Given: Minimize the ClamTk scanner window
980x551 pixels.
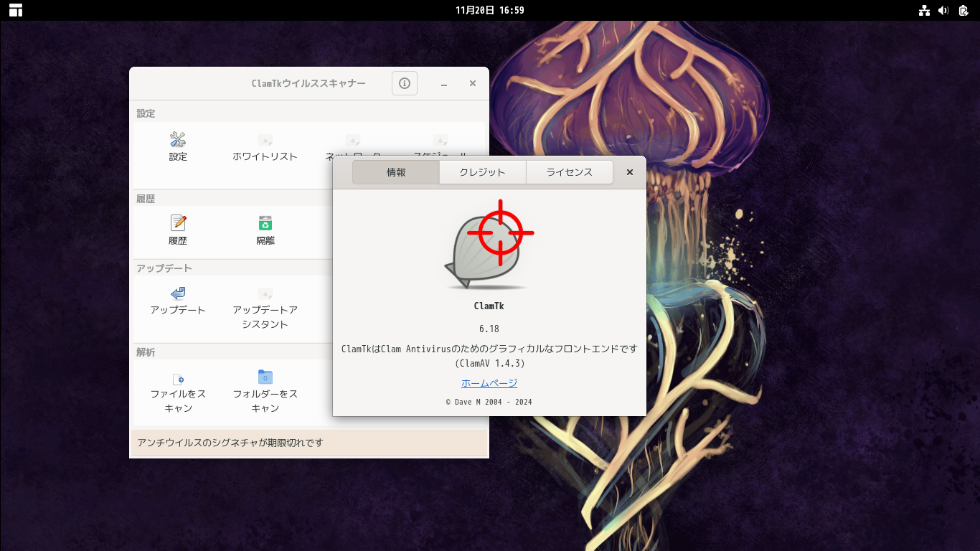Looking at the screenshot, I should tap(444, 83).
